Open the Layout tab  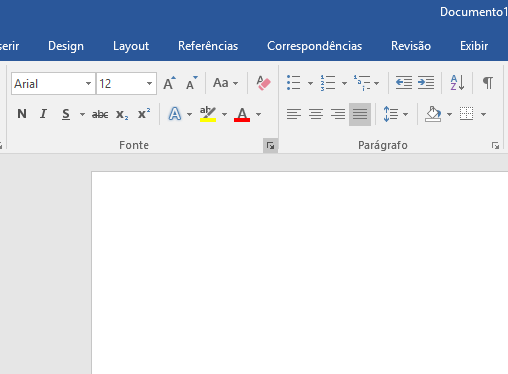click(131, 46)
